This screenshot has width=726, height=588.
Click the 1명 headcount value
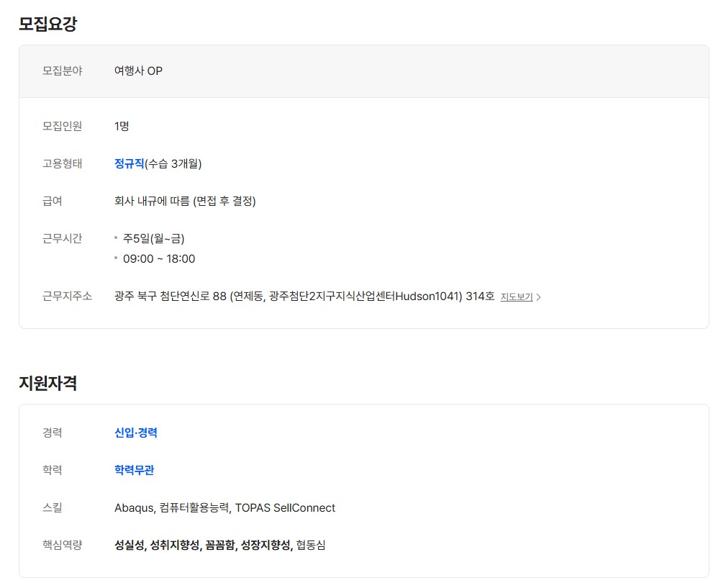(x=122, y=126)
